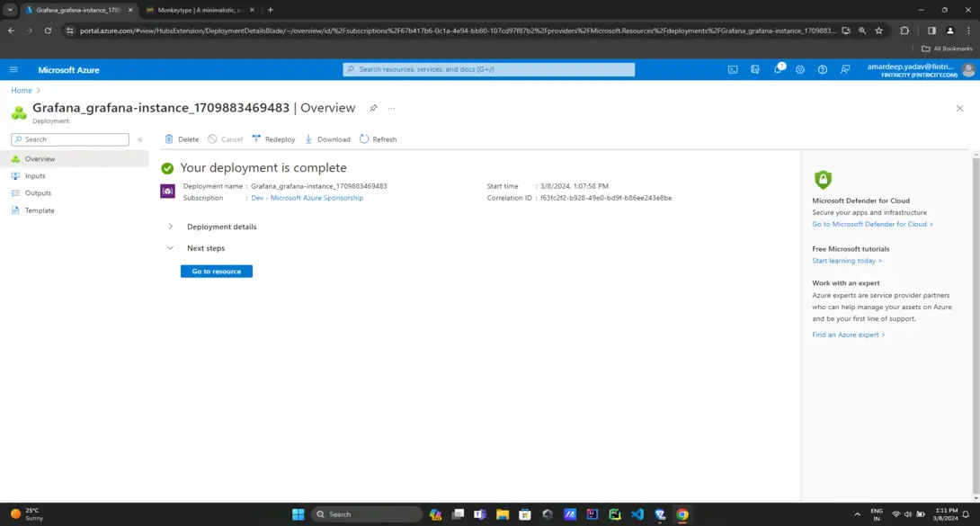Screen dimensions: 980x526
Task: Open Dev - Microsoft Azure Sponsorship subscription link
Action: click(307, 198)
